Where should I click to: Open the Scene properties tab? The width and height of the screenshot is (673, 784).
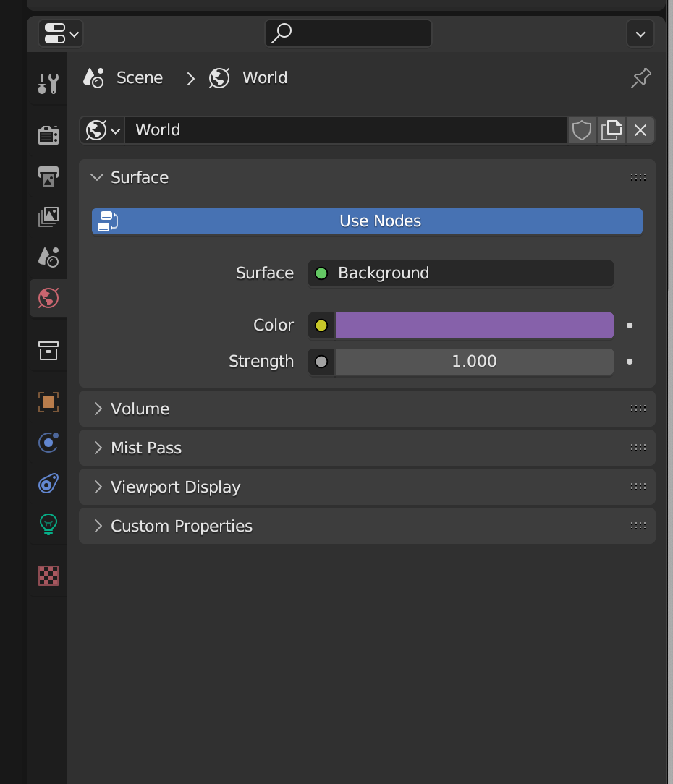48,257
